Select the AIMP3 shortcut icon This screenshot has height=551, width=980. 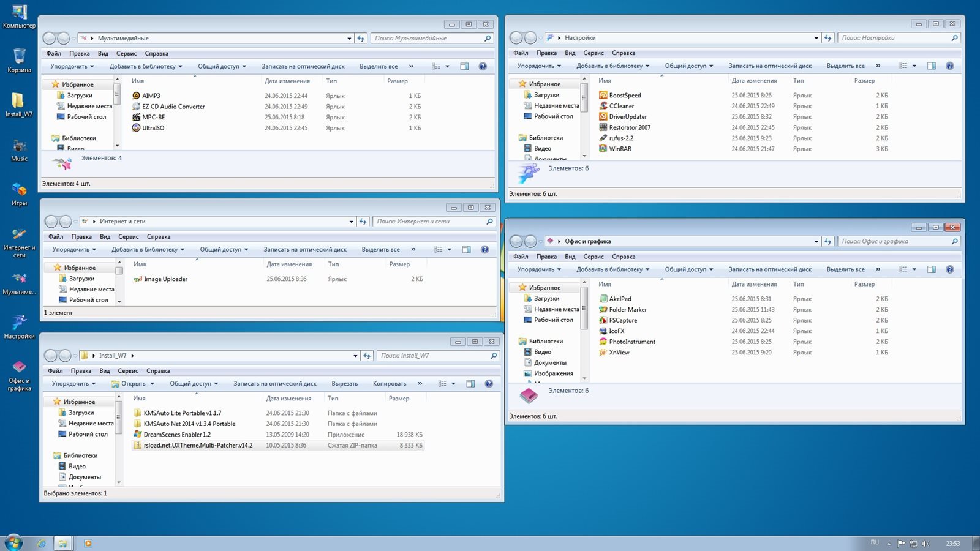pos(136,96)
